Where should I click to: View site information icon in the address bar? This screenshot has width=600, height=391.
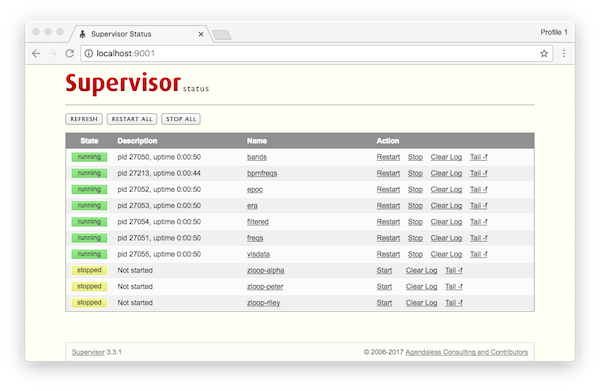(88, 54)
